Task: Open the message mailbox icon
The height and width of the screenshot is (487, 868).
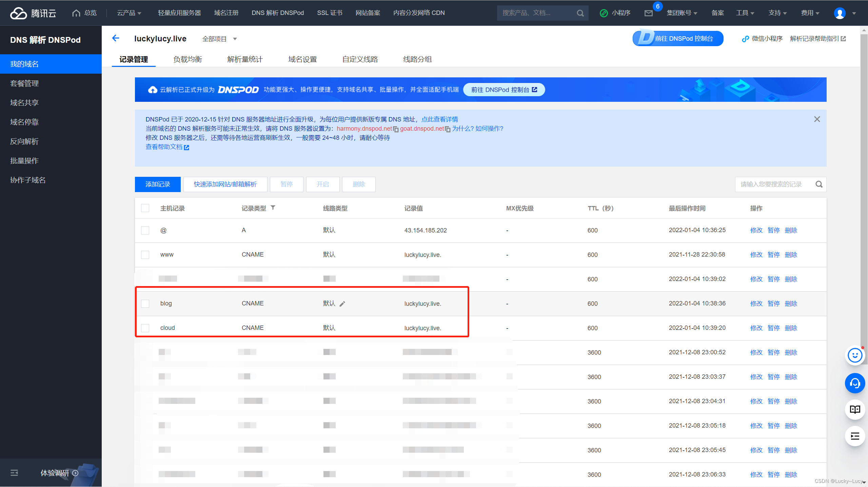Action: [x=648, y=13]
